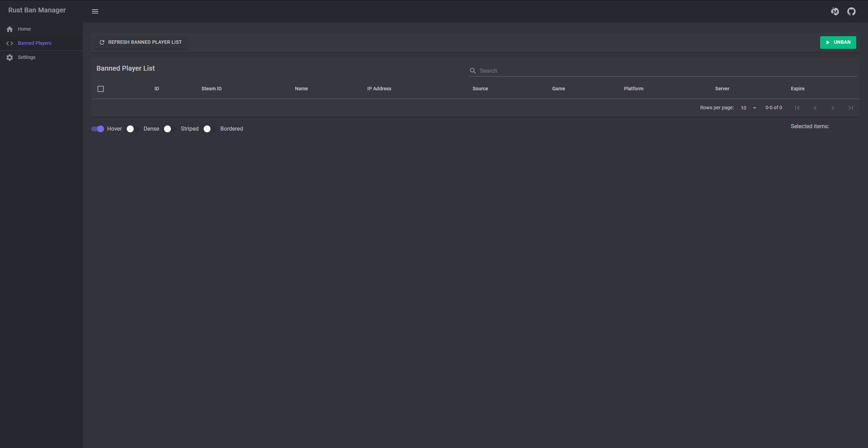The image size is (868, 448).
Task: Go to first page arrow
Action: [x=797, y=108]
